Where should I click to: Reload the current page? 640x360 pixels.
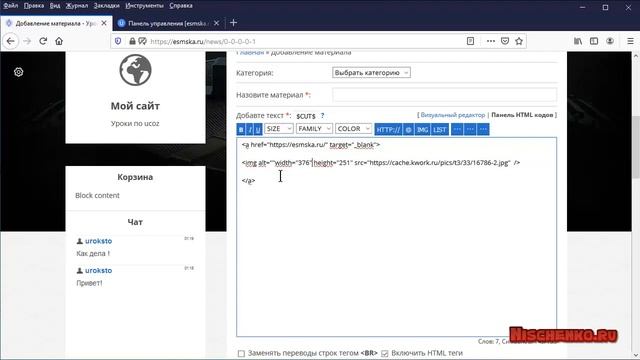(x=43, y=41)
